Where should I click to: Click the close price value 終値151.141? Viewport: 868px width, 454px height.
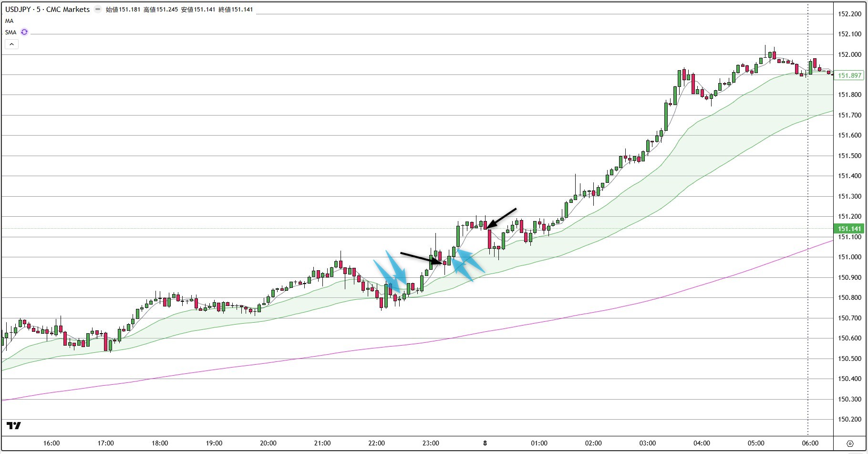click(236, 10)
